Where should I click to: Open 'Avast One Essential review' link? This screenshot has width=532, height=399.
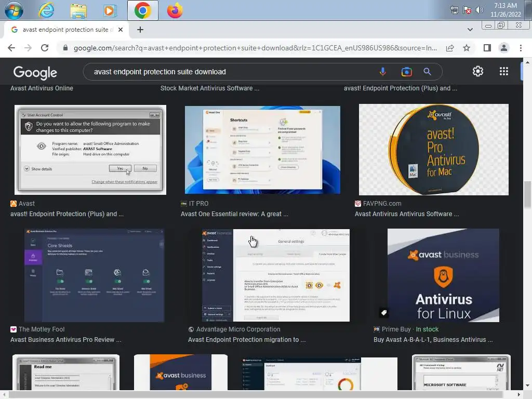point(234,214)
